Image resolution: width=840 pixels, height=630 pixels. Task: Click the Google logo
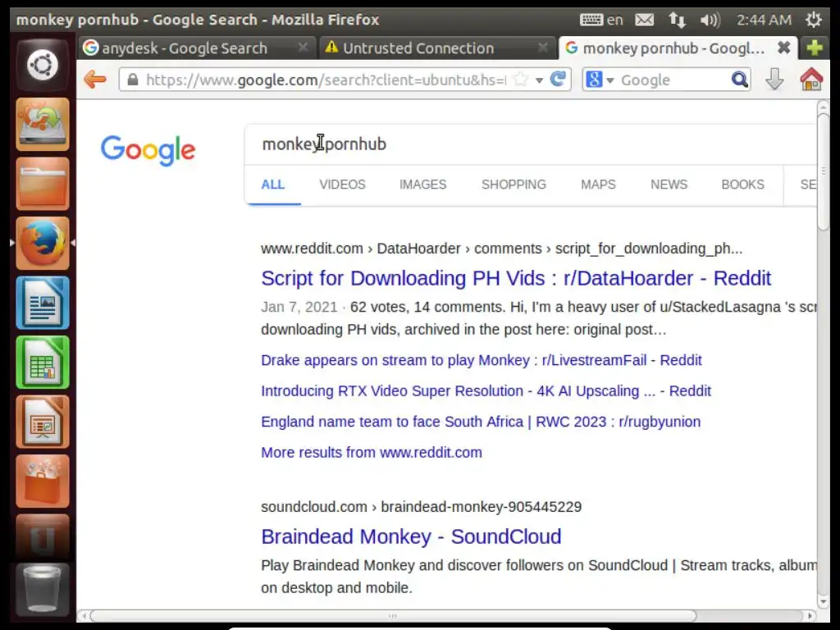[148, 150]
